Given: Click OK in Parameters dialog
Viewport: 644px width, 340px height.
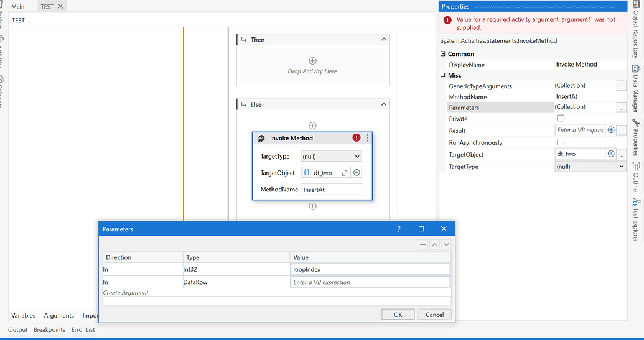Looking at the screenshot, I should click(x=398, y=315).
